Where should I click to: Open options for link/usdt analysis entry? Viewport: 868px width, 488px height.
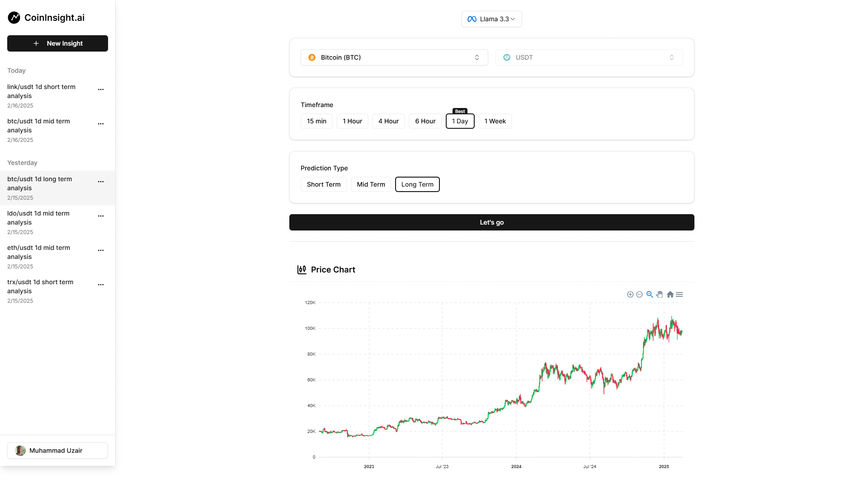point(101,89)
